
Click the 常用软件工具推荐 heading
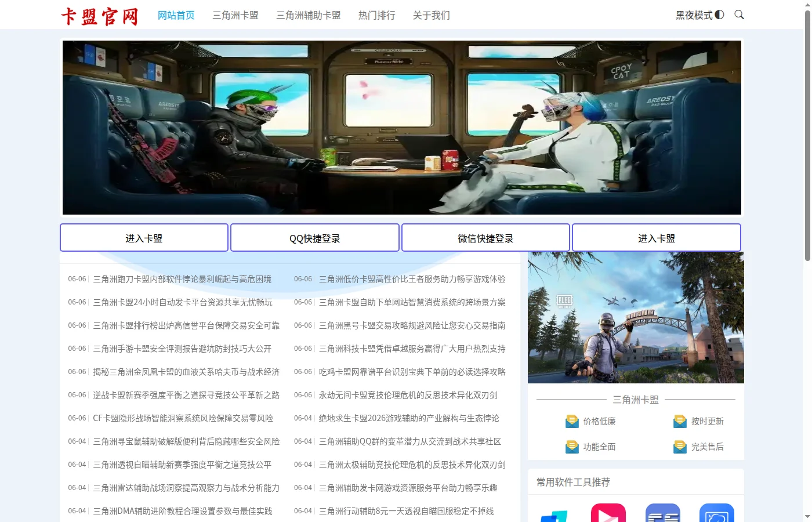(574, 482)
